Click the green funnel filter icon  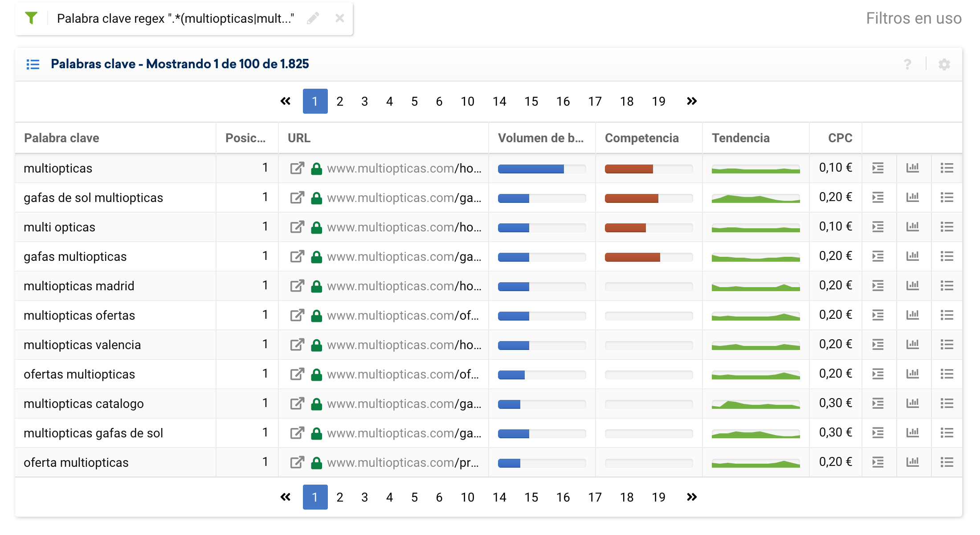31,18
